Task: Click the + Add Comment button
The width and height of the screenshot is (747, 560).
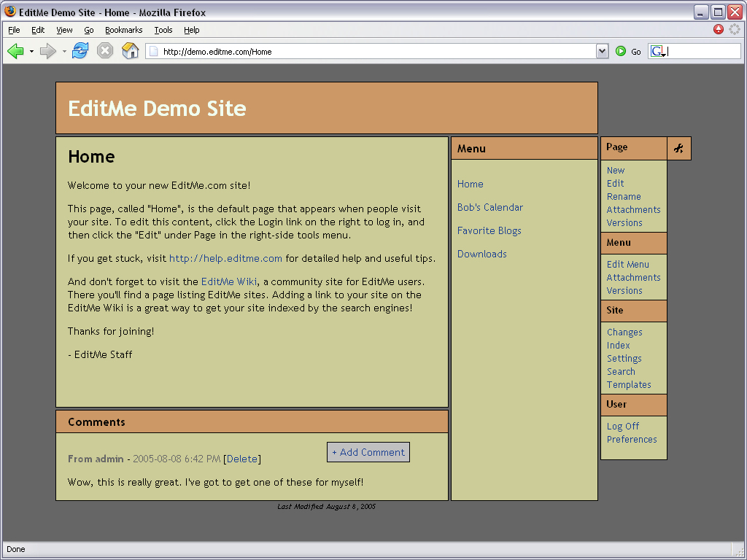Action: 368,452
